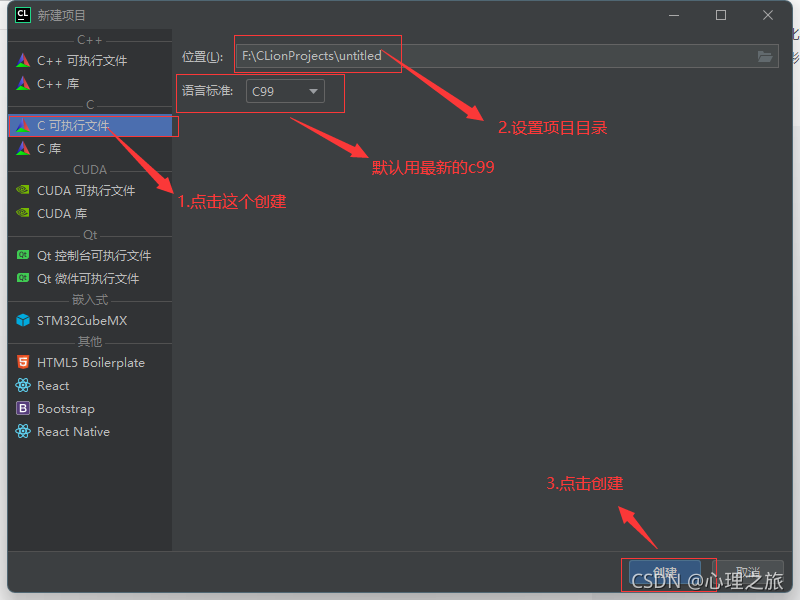Click the React atom icon beside React
The width and height of the screenshot is (800, 600).
tap(23, 385)
